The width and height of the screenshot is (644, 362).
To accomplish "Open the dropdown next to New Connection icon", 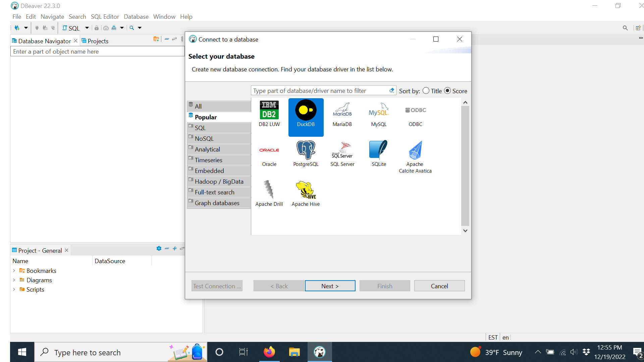I will 26,28.
